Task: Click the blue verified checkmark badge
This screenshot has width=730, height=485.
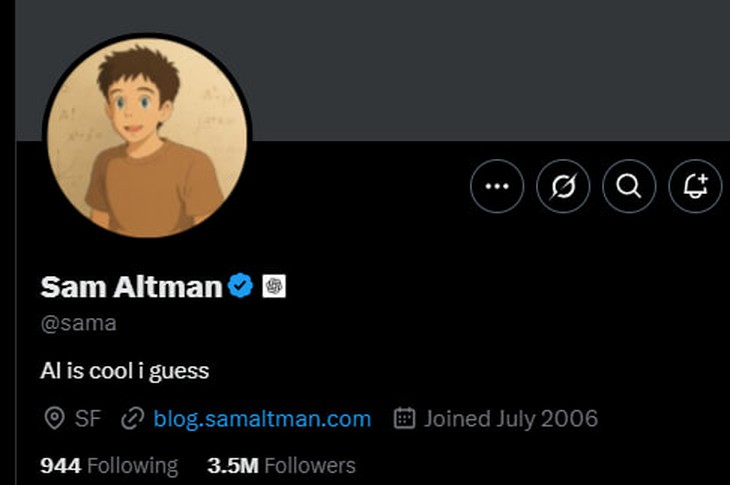Action: coord(240,287)
